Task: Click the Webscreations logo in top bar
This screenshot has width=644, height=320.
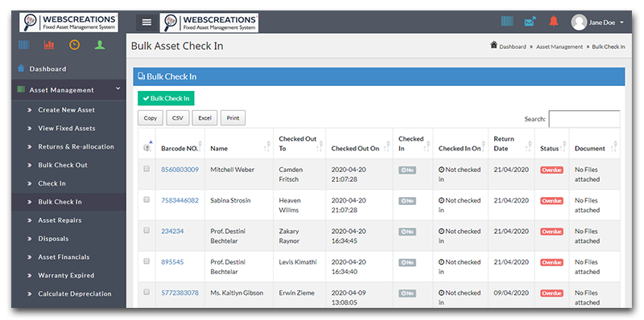Action: (209, 23)
